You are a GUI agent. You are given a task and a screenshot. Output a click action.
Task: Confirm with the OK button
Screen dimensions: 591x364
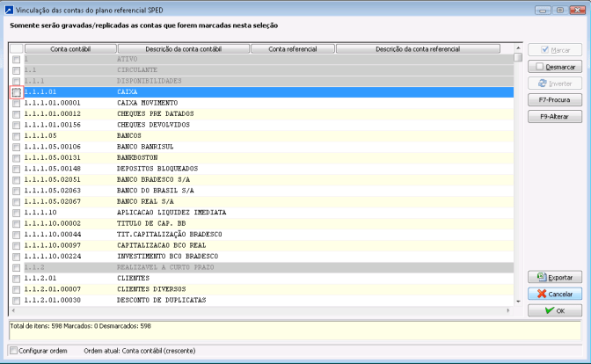(555, 310)
